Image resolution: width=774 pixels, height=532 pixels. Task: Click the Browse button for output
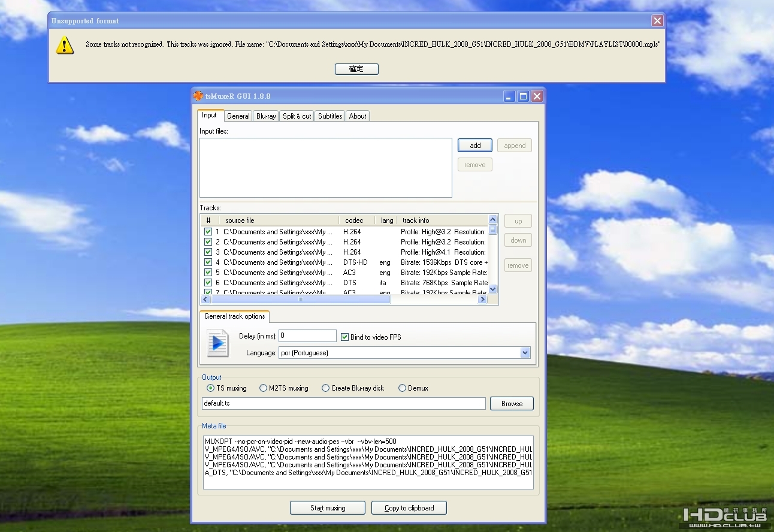pos(512,404)
